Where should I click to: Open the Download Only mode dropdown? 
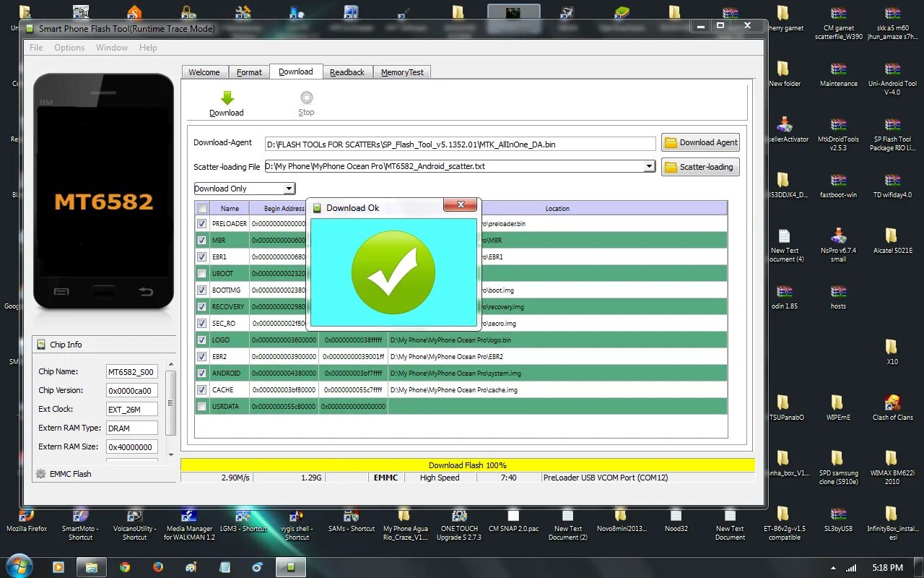245,189
